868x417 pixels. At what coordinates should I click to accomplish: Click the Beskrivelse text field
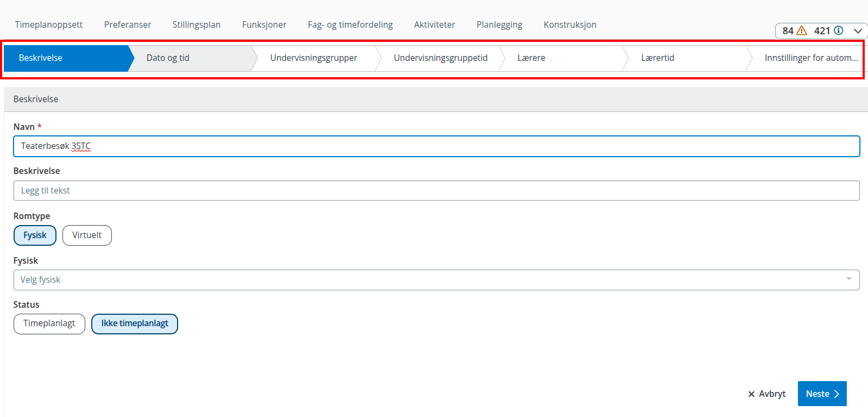436,191
